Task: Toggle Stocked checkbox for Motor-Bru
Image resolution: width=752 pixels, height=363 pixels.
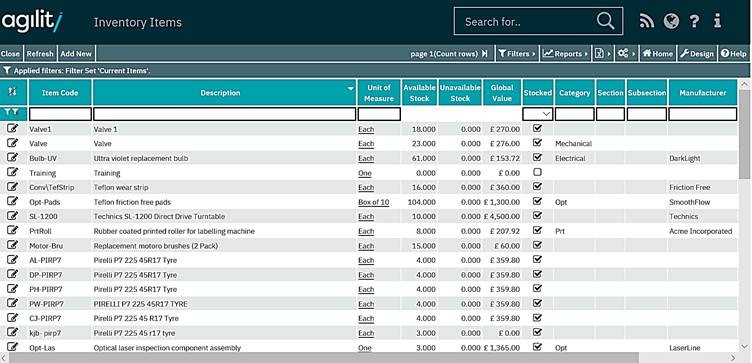Action: (538, 245)
